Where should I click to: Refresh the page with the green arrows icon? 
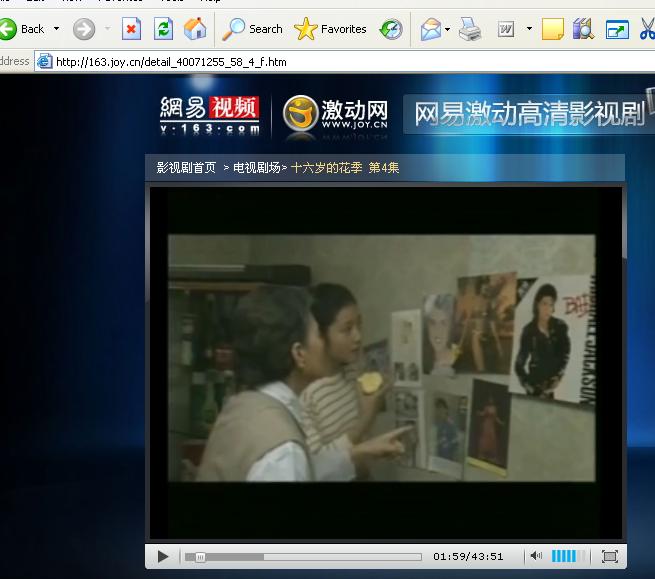click(163, 29)
